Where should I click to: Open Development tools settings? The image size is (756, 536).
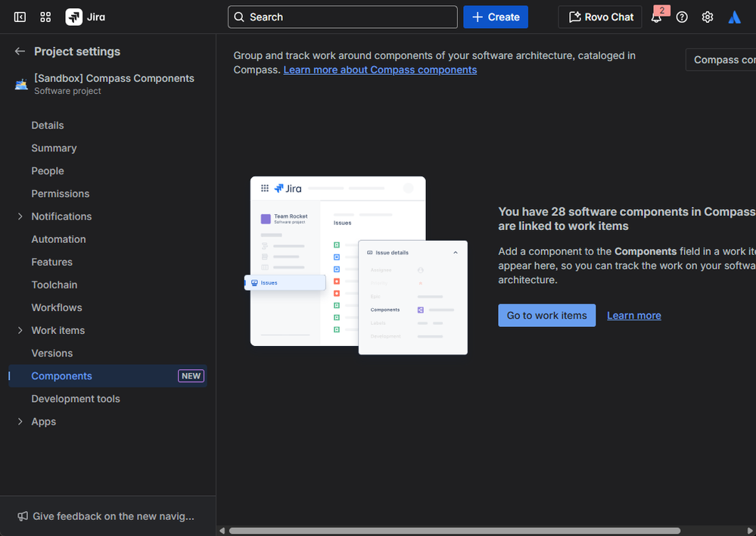tap(107, 398)
